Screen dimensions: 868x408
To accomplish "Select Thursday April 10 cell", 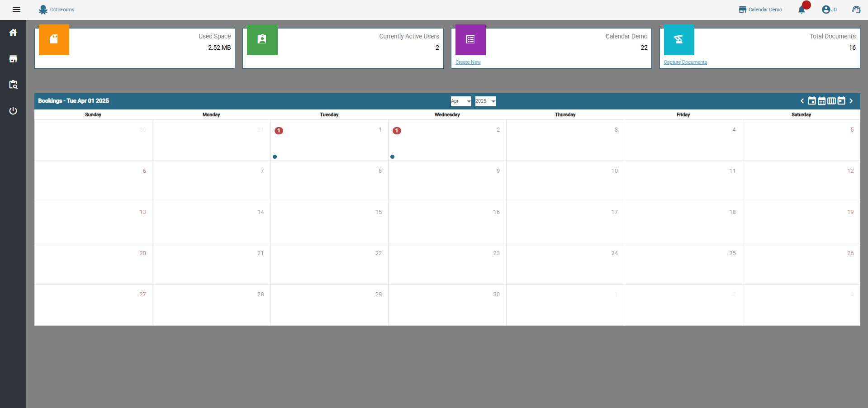I will coord(565,181).
